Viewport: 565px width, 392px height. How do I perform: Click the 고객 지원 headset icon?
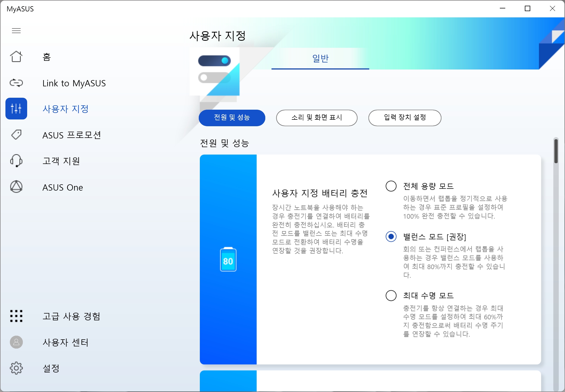16,161
